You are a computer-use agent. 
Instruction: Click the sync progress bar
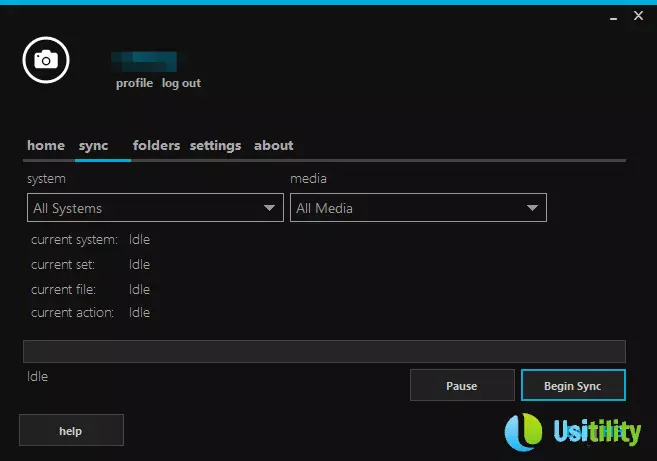(324, 351)
